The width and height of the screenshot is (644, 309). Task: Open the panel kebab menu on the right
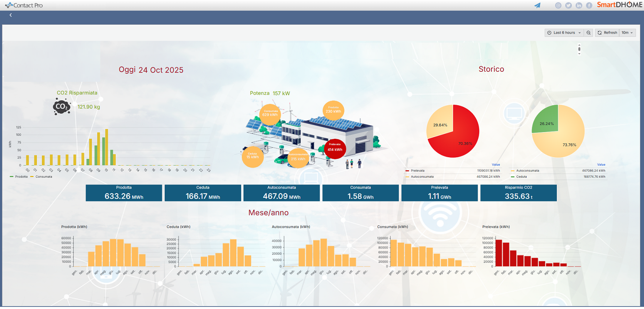pyautogui.click(x=579, y=49)
